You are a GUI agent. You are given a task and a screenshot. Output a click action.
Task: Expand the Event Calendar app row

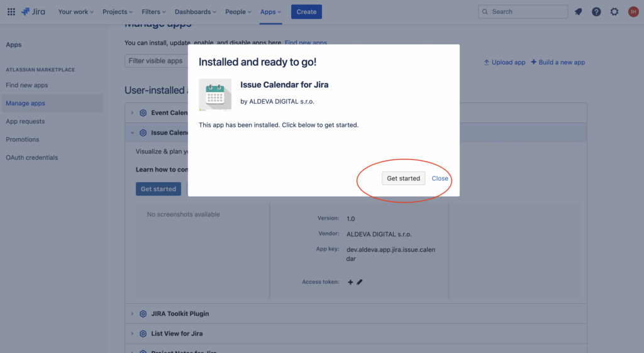(132, 113)
